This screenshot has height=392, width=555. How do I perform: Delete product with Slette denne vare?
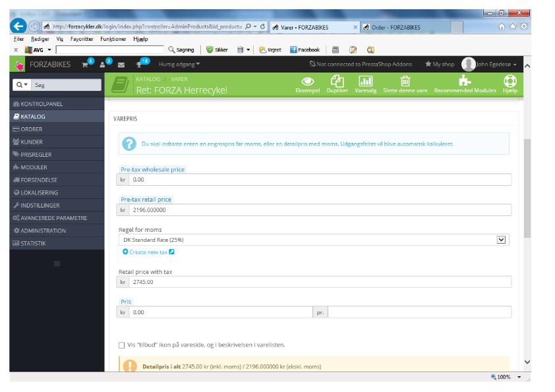pos(405,84)
